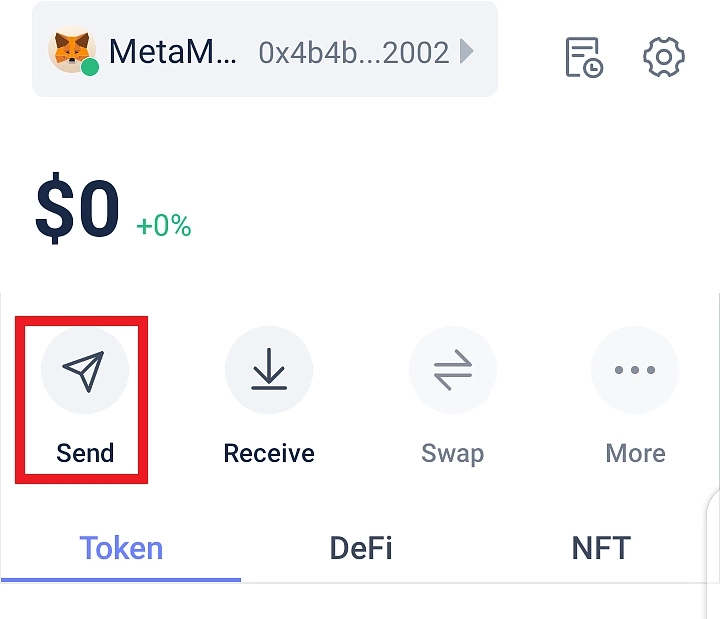This screenshot has height=619, width=720.
Task: Click the $0 total balance
Action: coord(77,208)
